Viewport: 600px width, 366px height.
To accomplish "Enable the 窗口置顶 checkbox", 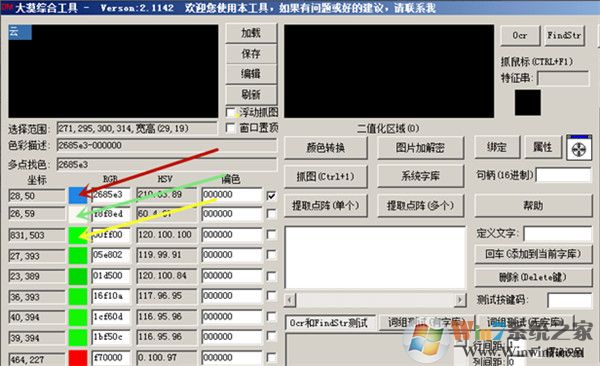I will click(230, 127).
